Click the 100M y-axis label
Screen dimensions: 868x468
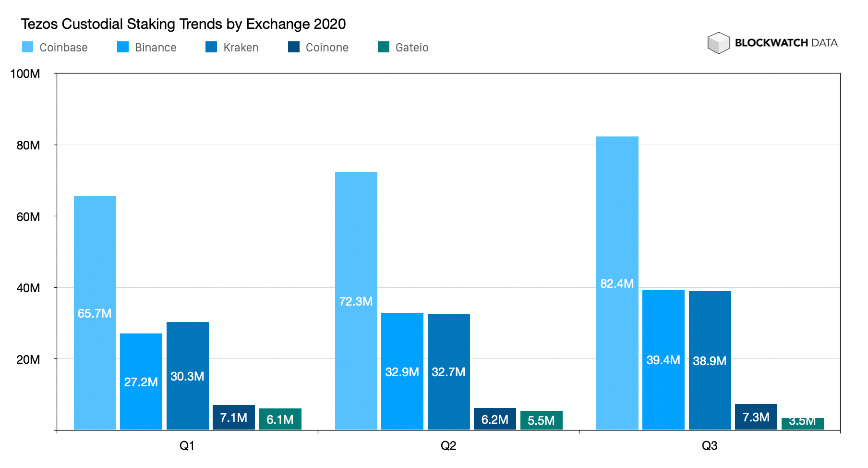tap(25, 74)
